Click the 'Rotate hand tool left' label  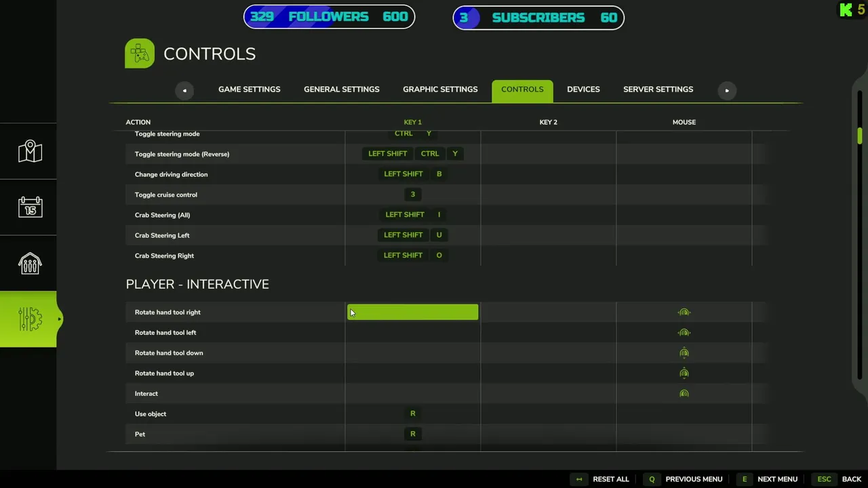point(165,333)
